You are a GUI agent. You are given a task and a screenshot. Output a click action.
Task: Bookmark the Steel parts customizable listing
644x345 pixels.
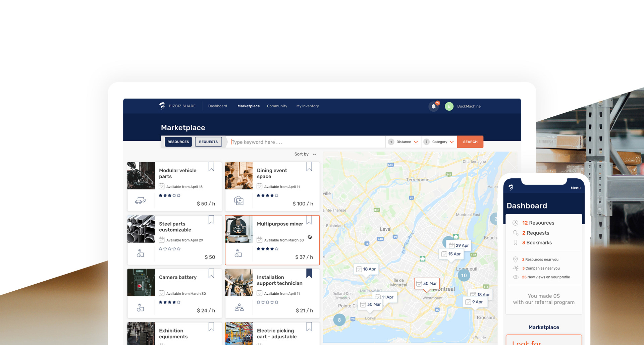tap(211, 220)
